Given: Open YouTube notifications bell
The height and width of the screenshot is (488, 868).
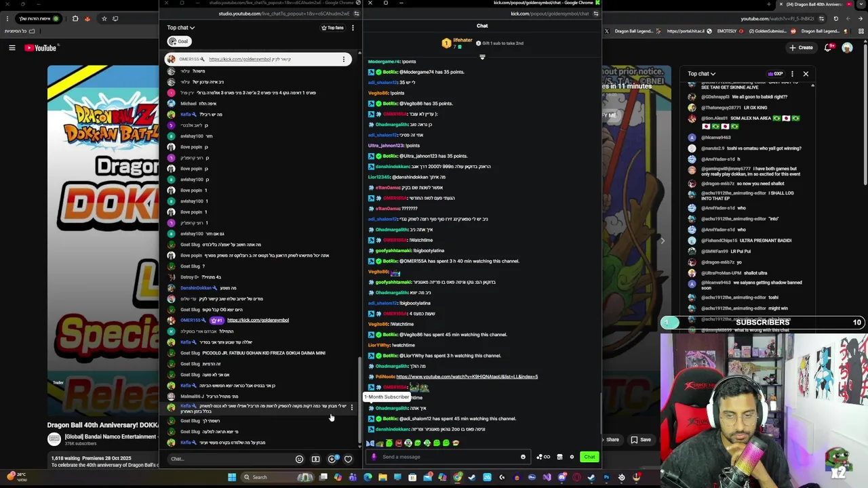Looking at the screenshot, I should (828, 47).
